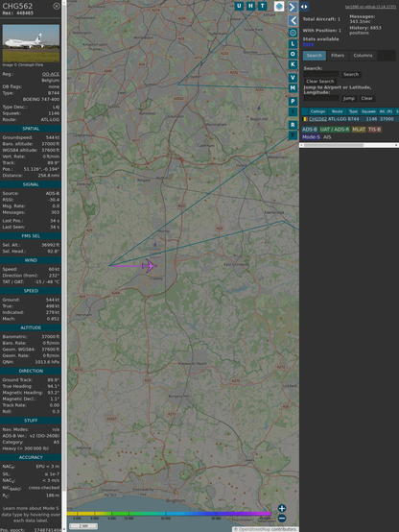Open the stats 'here' link
Viewport: 399px width, 532px height.
308,44
